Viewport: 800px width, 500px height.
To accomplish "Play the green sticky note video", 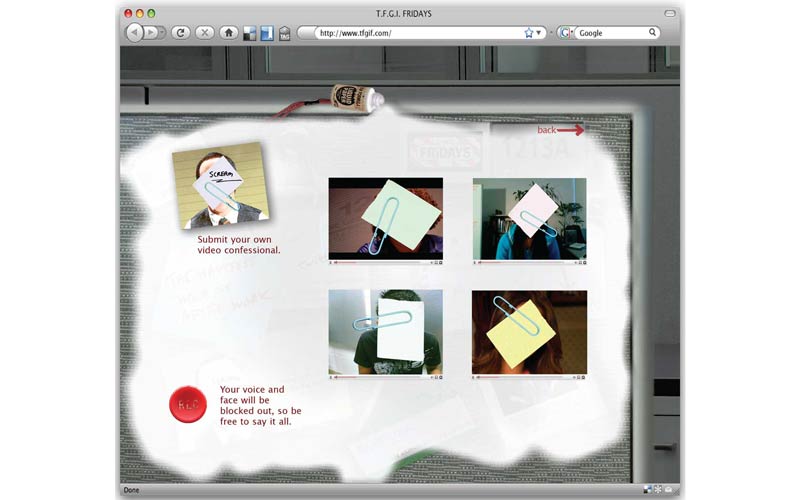I will pos(386,217).
